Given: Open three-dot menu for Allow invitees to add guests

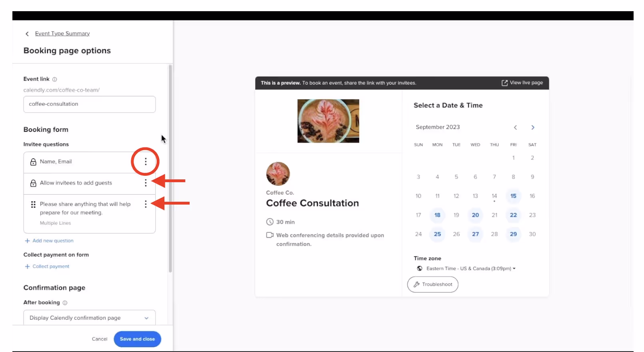Looking at the screenshot, I should pyautogui.click(x=146, y=183).
